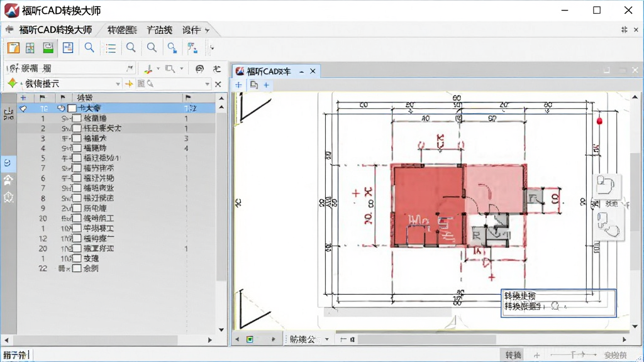The width and height of the screenshot is (644, 362).
Task: Toggle checkbox in row numbered 12
Action: click(x=77, y=238)
